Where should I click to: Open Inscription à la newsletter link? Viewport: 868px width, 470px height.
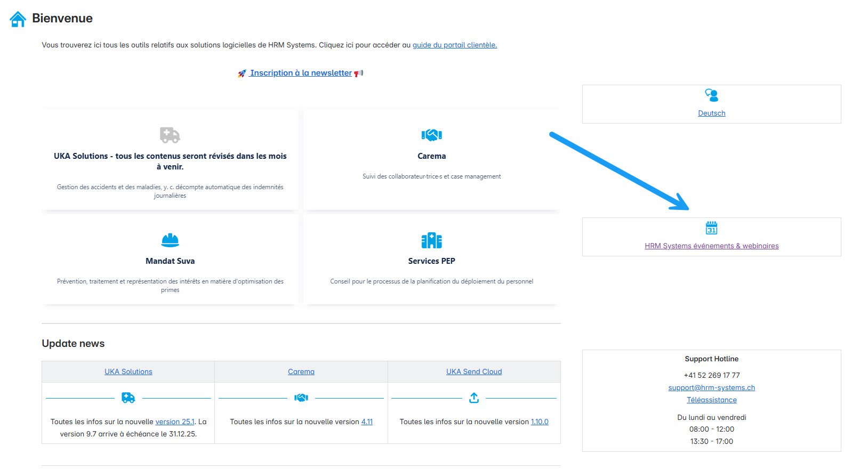301,73
